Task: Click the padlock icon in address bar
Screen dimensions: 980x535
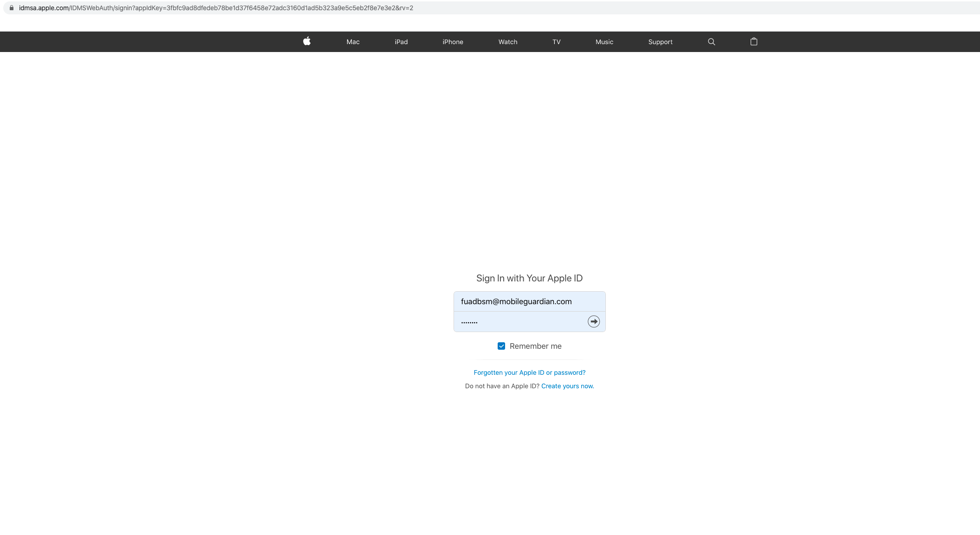Action: pos(12,8)
